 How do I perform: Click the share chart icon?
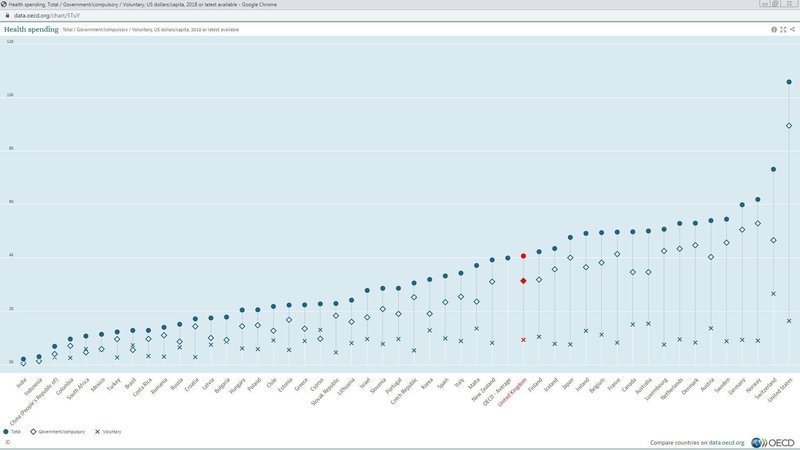tap(792, 30)
